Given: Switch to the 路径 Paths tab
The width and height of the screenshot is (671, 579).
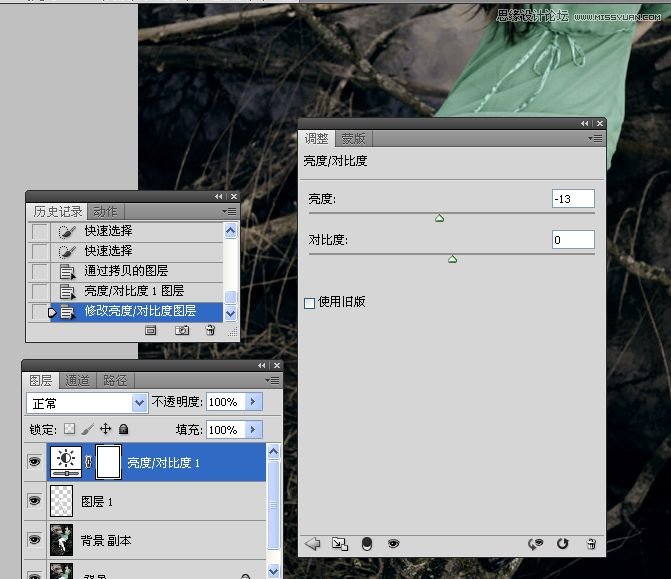Looking at the screenshot, I should coord(115,380).
